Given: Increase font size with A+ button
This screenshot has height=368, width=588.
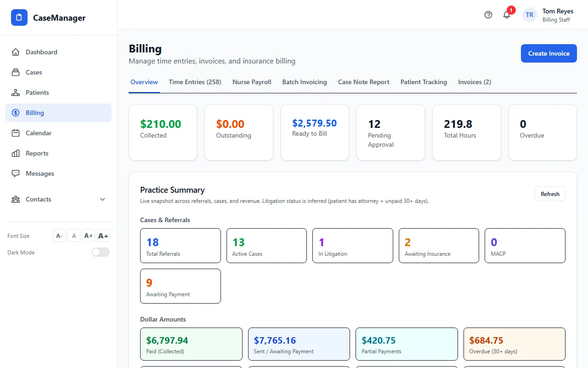Looking at the screenshot, I should click(88, 236).
